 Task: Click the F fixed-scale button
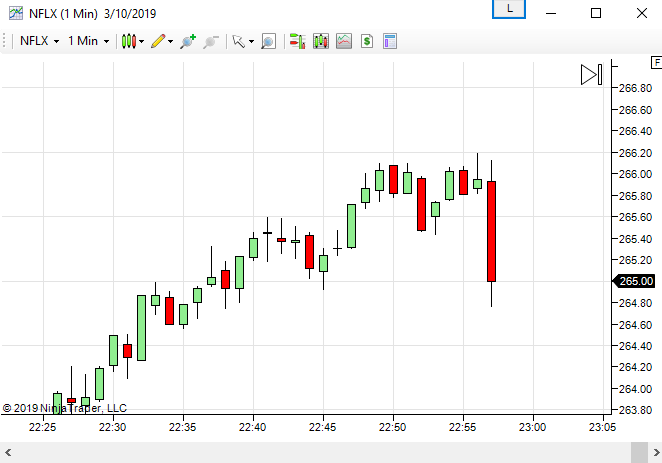657,63
